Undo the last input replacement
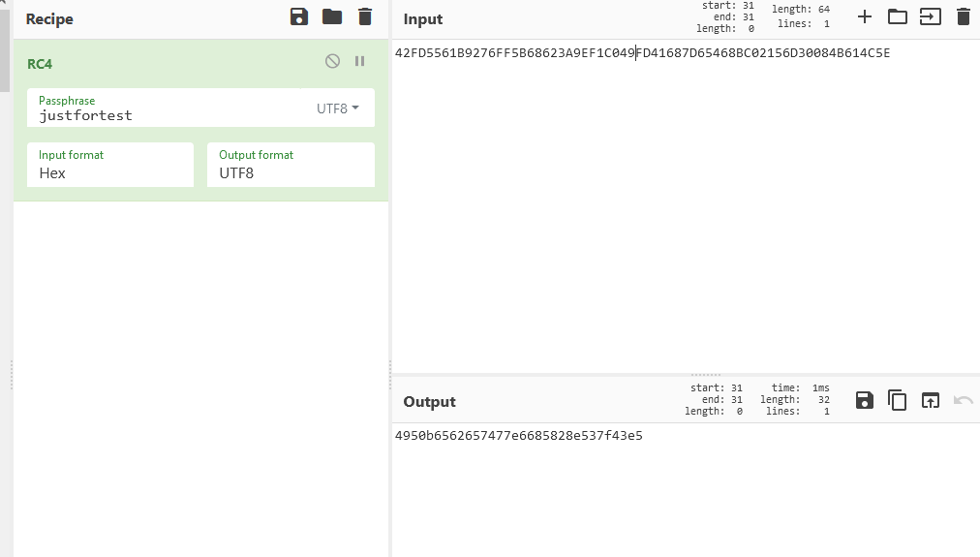Screen dimensions: 980x557 pos(963,400)
